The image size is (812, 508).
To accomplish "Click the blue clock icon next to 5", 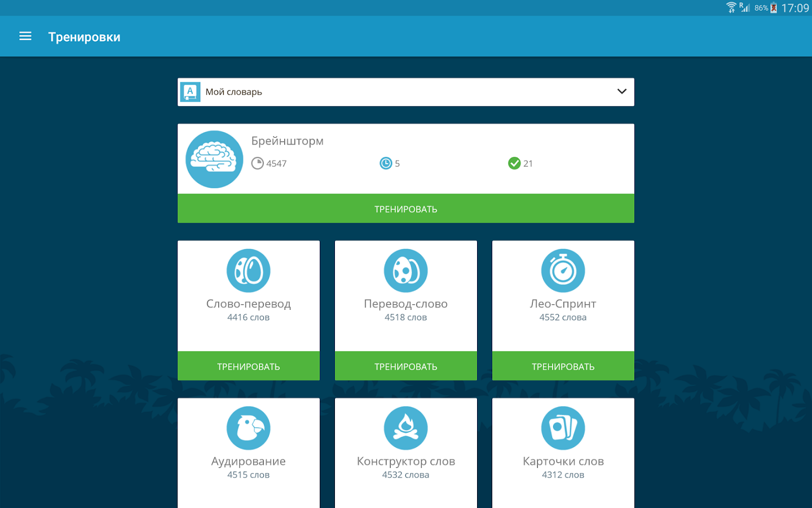I will pyautogui.click(x=386, y=163).
